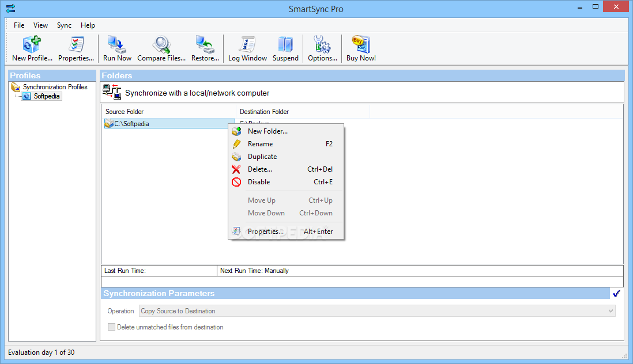This screenshot has height=364, width=633.
Task: Click the SmartSync Pro title bar icon
Action: click(11, 8)
